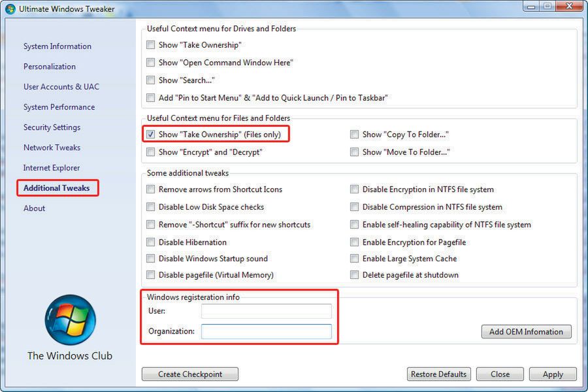Click the User registration input field
This screenshot has width=588, height=392.
267,311
